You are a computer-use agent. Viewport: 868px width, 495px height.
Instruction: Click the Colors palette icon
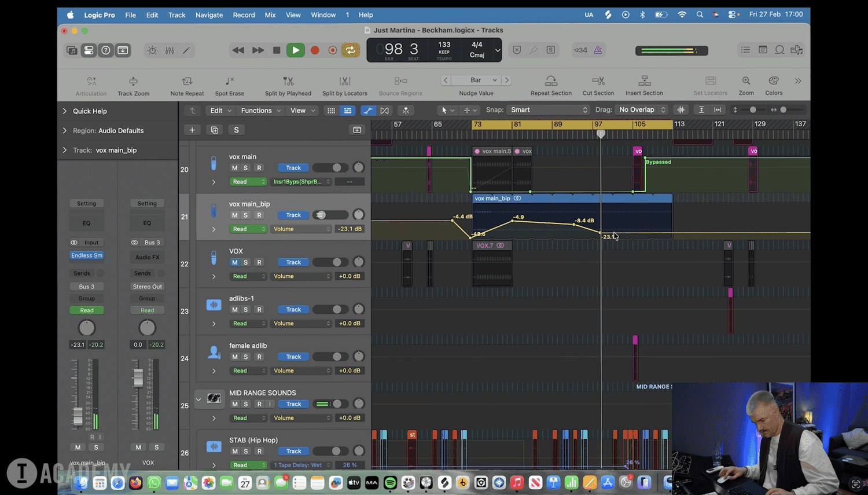click(x=774, y=81)
